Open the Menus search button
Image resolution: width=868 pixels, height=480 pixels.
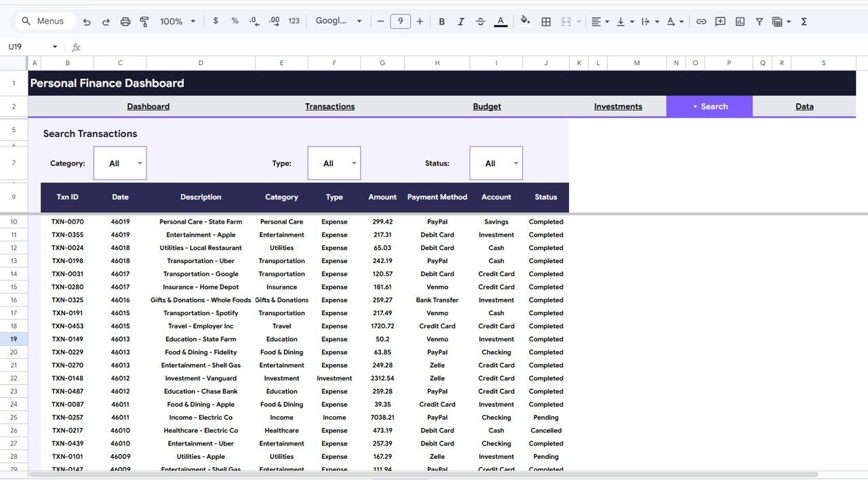click(44, 21)
